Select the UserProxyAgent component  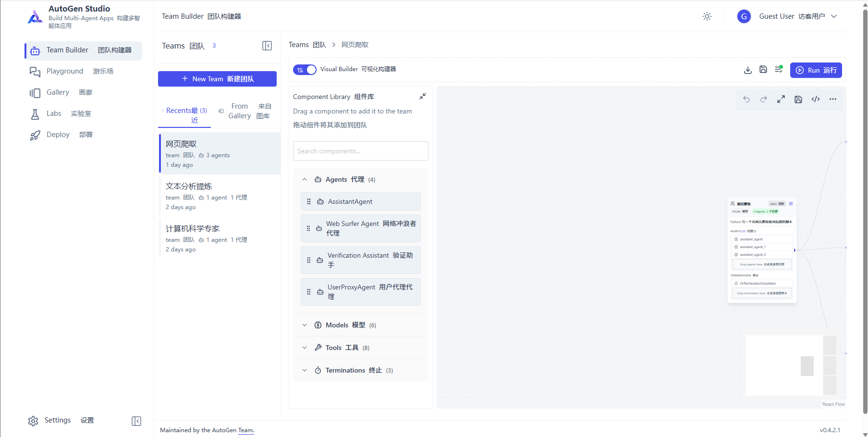click(x=361, y=292)
